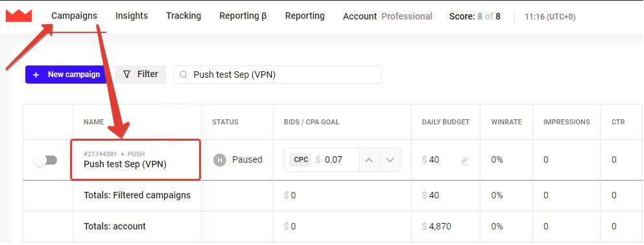
Task: Sort by IMPRESSIONS column header
Action: [x=566, y=122]
